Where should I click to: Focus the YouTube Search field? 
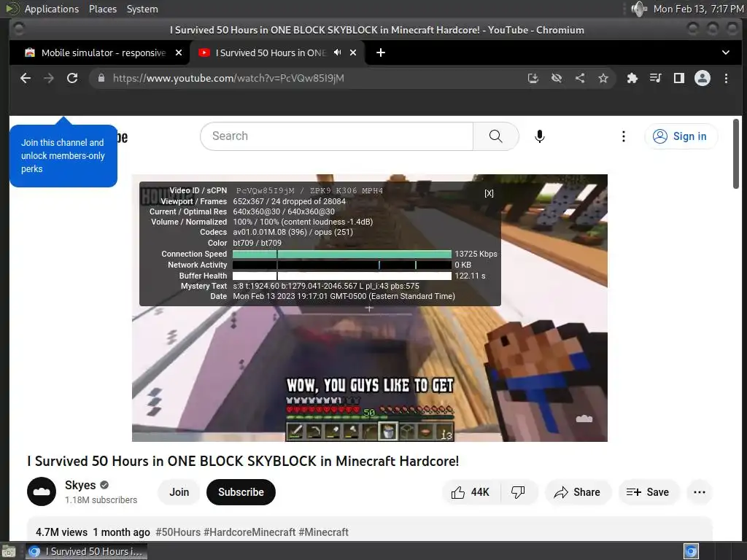click(337, 136)
